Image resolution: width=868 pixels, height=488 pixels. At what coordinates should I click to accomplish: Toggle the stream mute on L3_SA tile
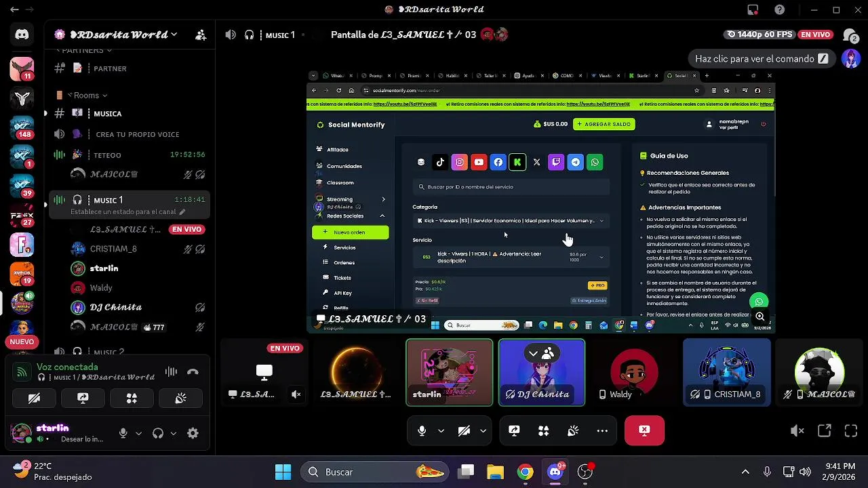tap(296, 394)
